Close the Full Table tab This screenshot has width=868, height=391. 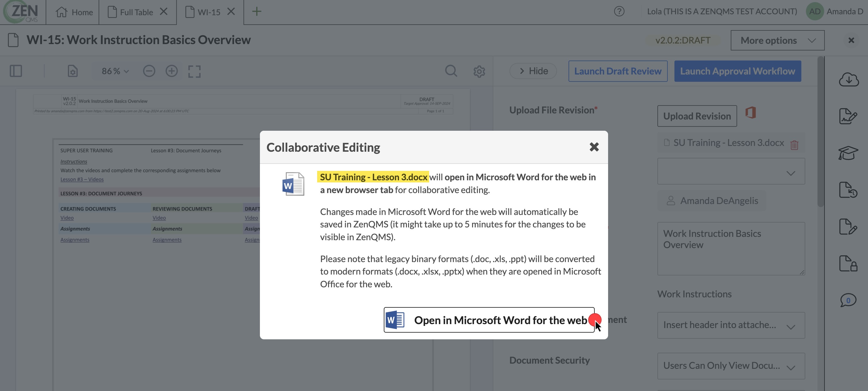(164, 12)
